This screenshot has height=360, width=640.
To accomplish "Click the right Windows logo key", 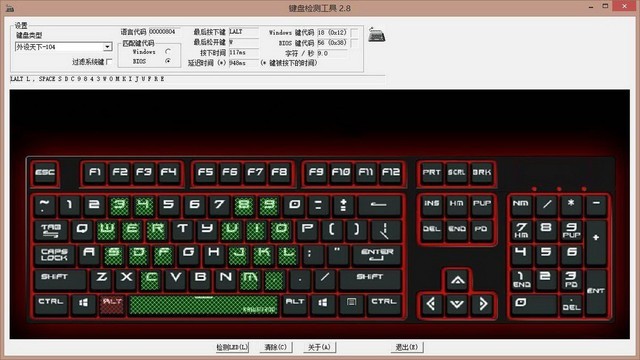I will click(x=322, y=303).
